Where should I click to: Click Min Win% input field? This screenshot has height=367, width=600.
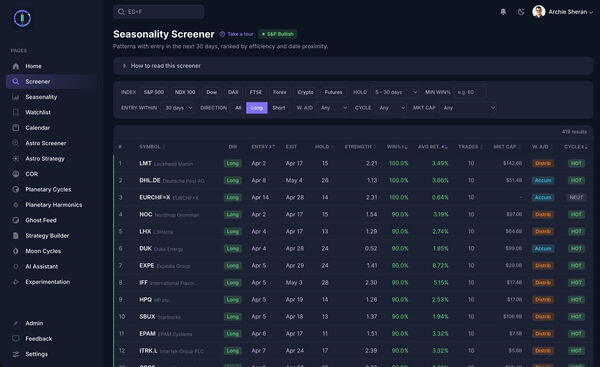[470, 92]
